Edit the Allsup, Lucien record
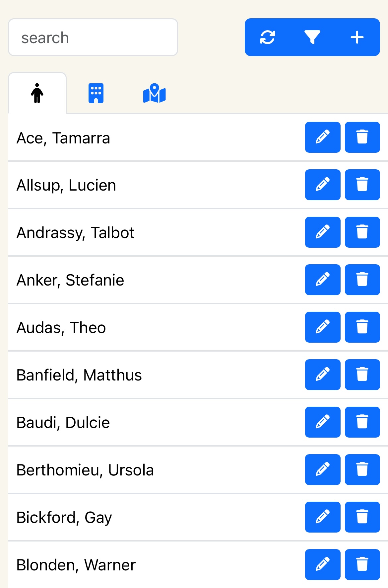 click(x=323, y=185)
